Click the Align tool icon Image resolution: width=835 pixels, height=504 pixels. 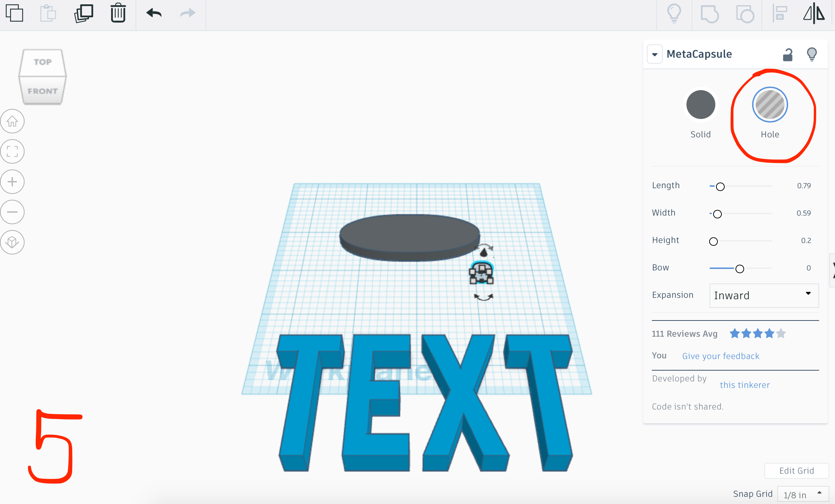[780, 14]
